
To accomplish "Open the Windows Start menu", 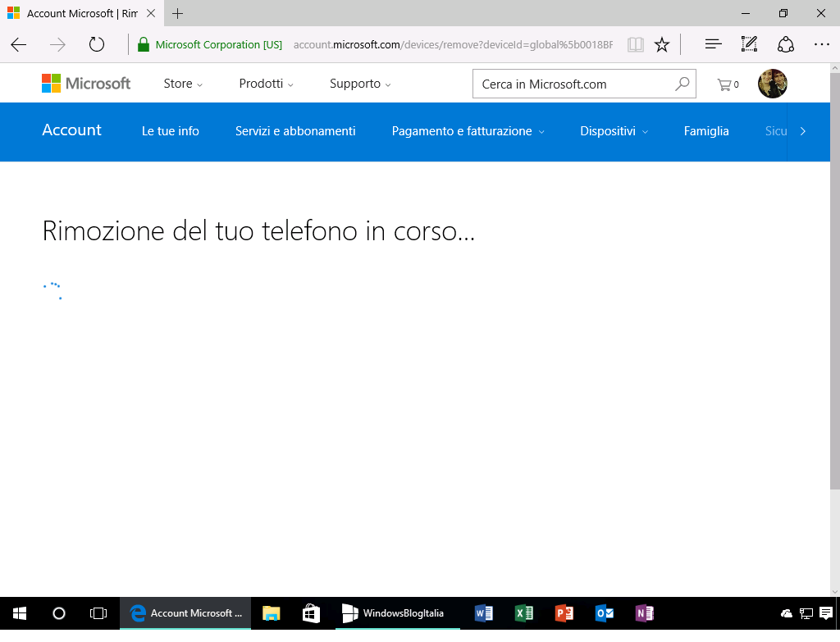I will (20, 613).
